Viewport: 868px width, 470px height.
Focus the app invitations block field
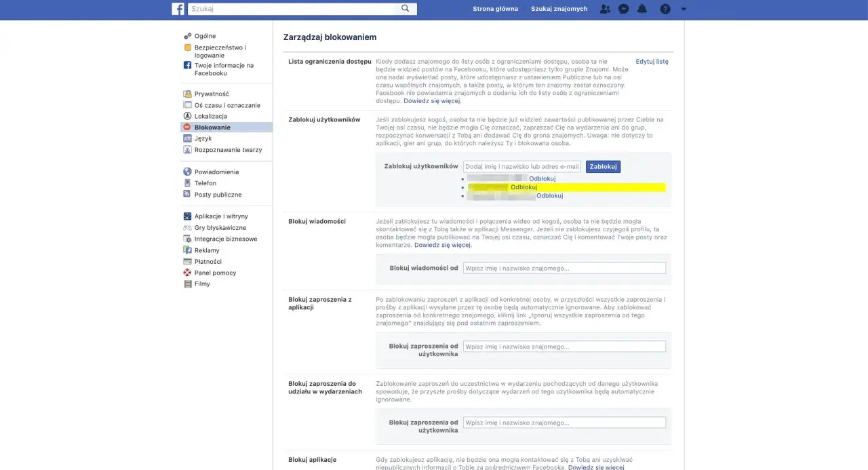pos(564,347)
